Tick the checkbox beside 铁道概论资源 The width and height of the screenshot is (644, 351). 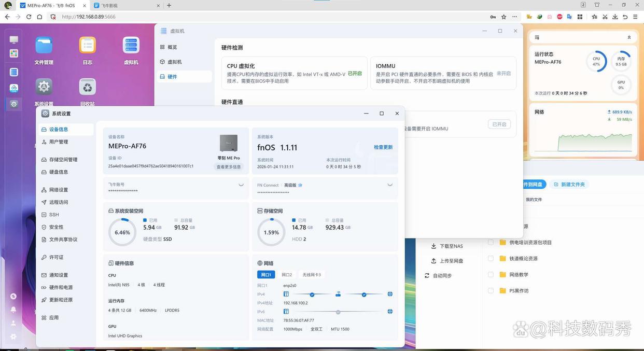pos(491,258)
